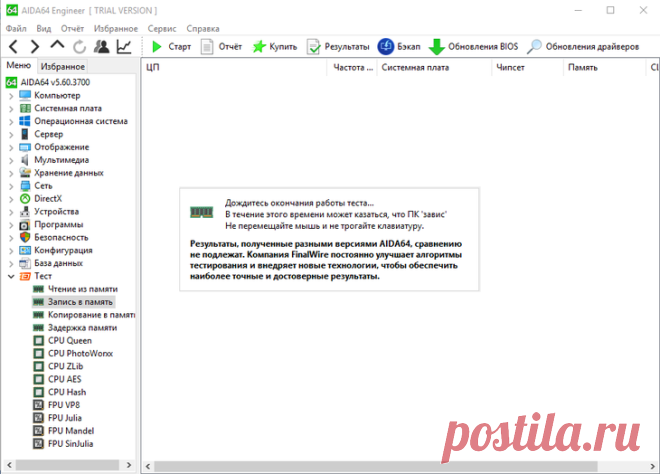Viewport: 660px width, 474px height.
Task: Click the main pane horizontal scrollbar thumb
Action: [x=375, y=466]
